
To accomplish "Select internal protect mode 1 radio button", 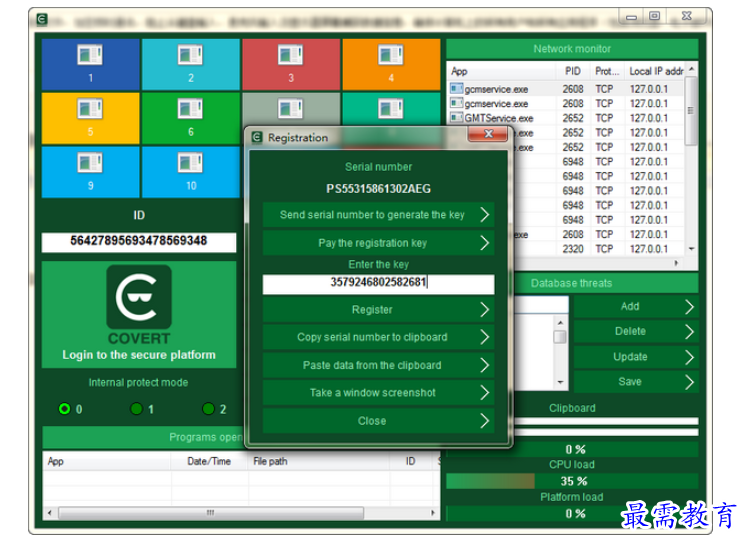I will tap(137, 409).
